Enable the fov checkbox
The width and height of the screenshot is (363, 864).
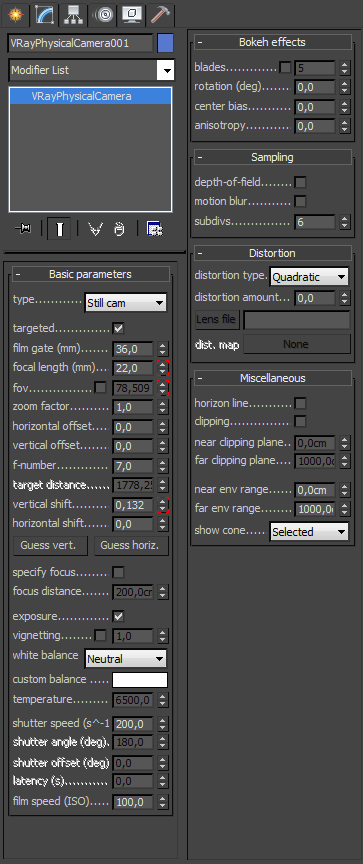coord(100,388)
